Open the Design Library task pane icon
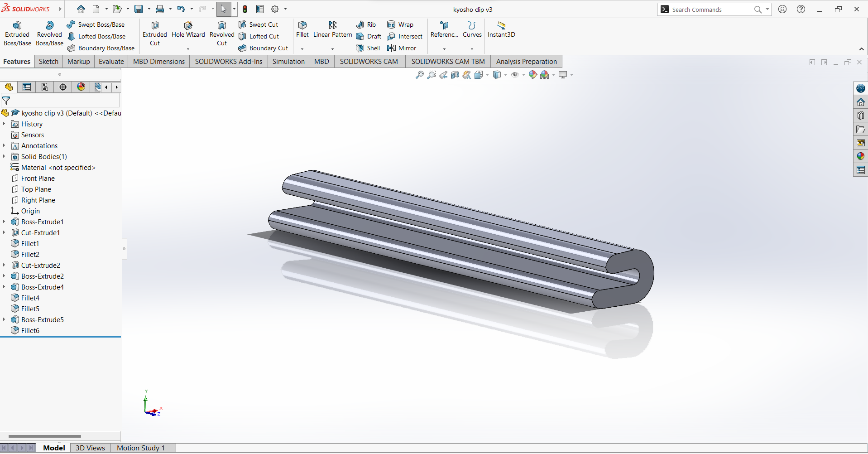Viewport: 868px width, 454px height. coord(860,116)
